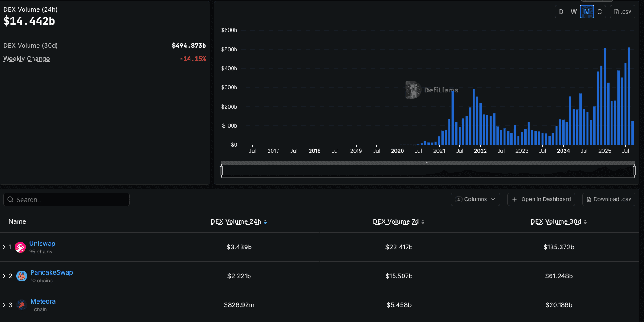This screenshot has height=322, width=644.
Task: Click the magnifier icon in the search bar
Action: tap(10, 199)
